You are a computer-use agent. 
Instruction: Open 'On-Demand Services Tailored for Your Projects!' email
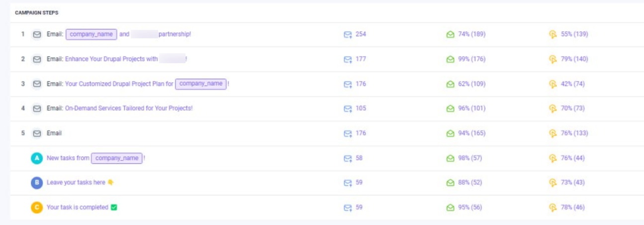(x=128, y=109)
